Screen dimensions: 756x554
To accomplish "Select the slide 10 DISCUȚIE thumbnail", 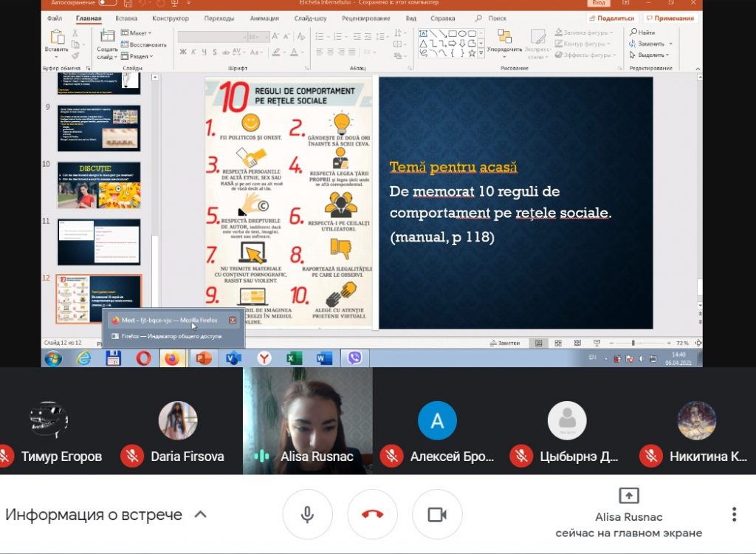I will point(99,185).
